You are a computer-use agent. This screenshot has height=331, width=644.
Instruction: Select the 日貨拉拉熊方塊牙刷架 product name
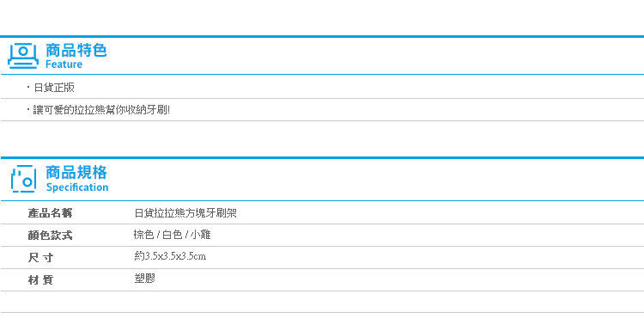click(185, 213)
